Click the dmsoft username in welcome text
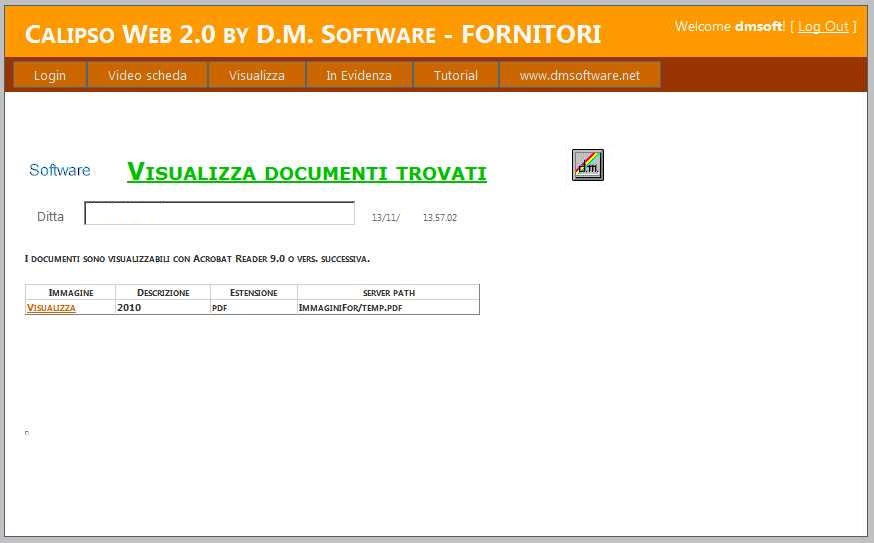The width and height of the screenshot is (874, 543). pos(759,26)
